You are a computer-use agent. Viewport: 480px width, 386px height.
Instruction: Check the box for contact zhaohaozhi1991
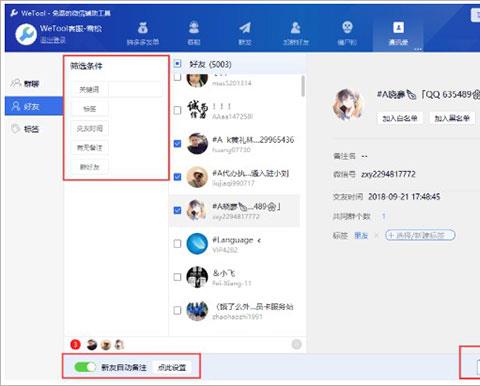(x=178, y=310)
